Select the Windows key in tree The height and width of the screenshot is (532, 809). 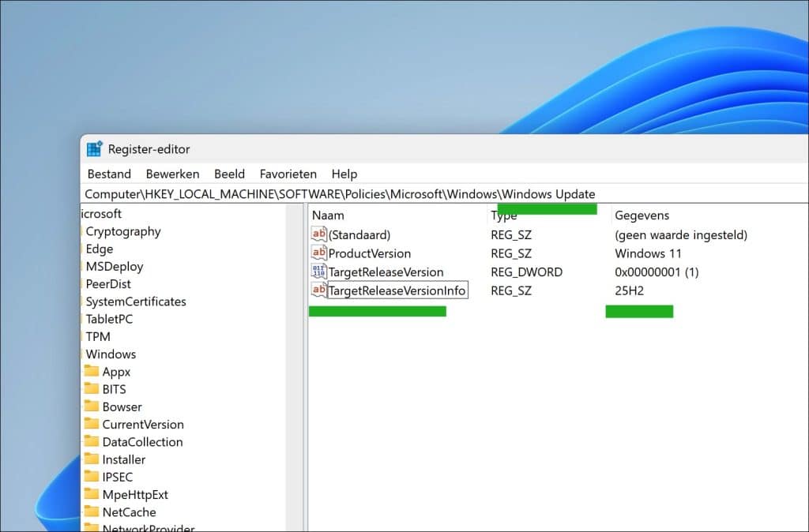pos(111,354)
